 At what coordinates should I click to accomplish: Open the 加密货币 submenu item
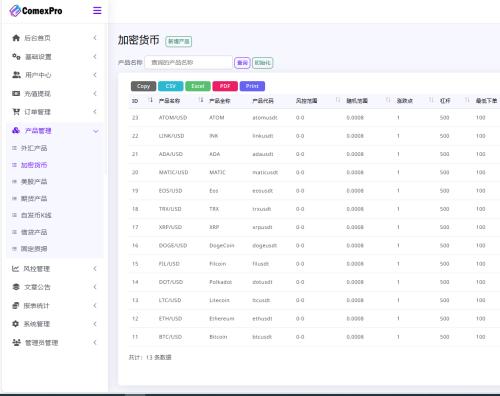pyautogui.click(x=34, y=165)
